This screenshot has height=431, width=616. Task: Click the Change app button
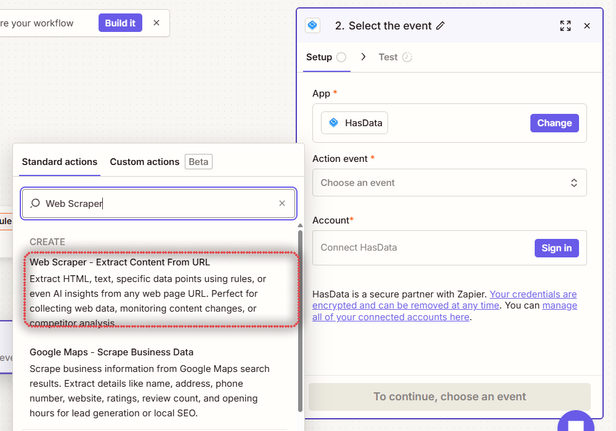[554, 123]
